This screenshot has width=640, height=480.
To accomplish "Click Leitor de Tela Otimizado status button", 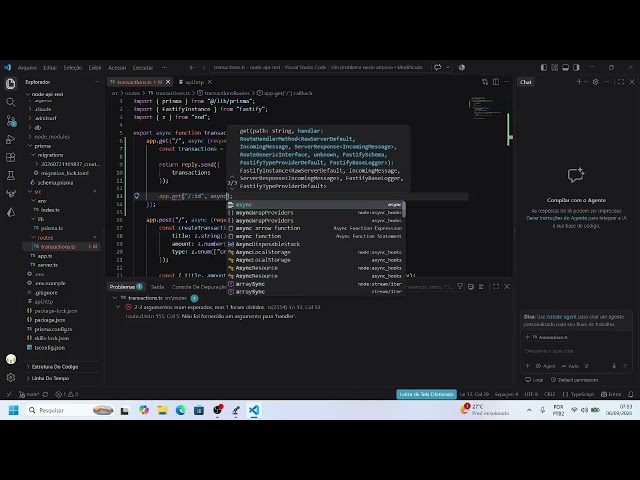I will click(x=426, y=394).
